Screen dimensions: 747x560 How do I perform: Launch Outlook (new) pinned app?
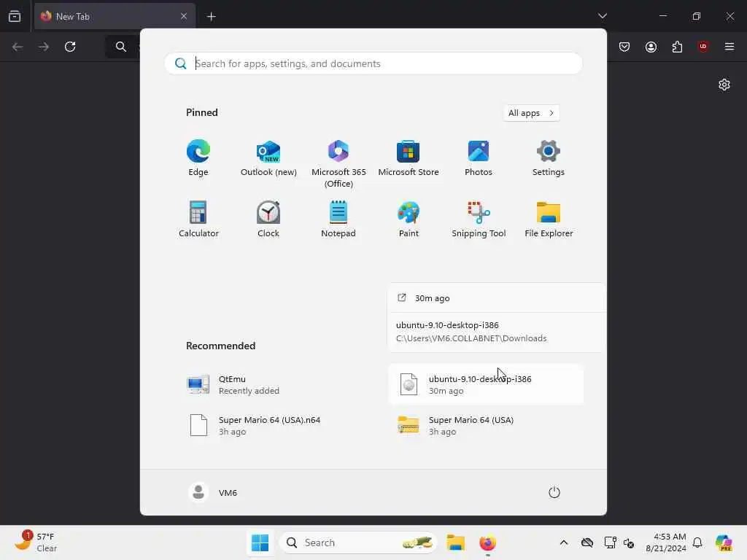tap(268, 158)
